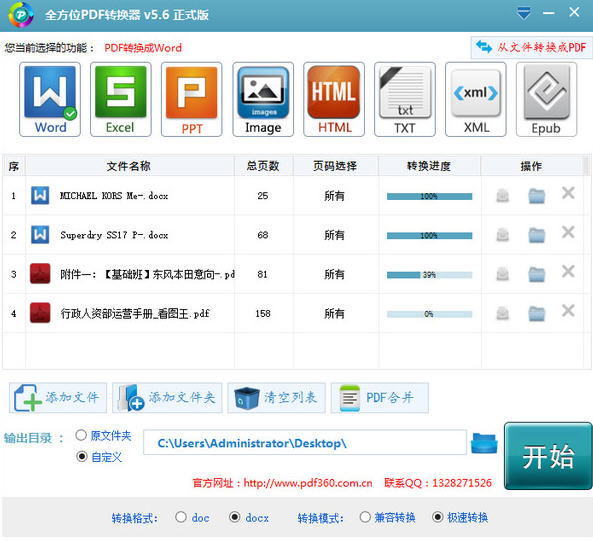This screenshot has width=593, height=541.
Task: Open output folder for Superdry SS17 row
Action: click(x=536, y=235)
